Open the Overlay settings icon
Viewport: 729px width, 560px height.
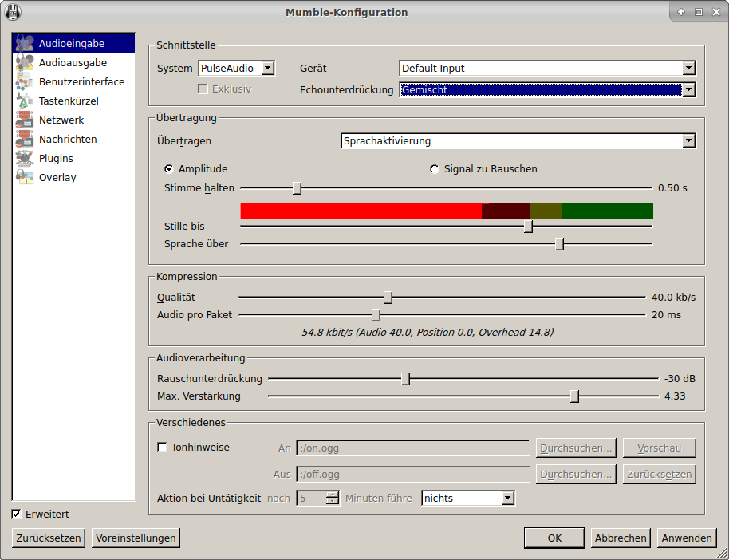pos(25,177)
